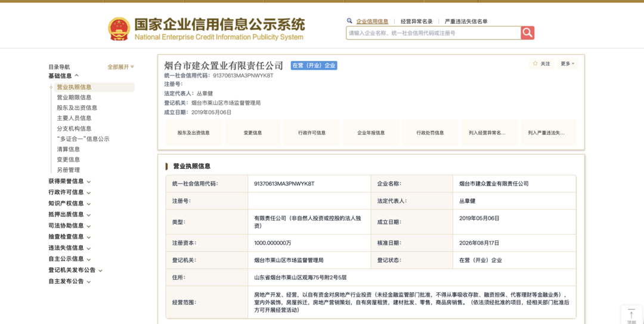This screenshot has width=644, height=324.
Task: Expand the 违法失信信息 section
Action: pos(69,248)
